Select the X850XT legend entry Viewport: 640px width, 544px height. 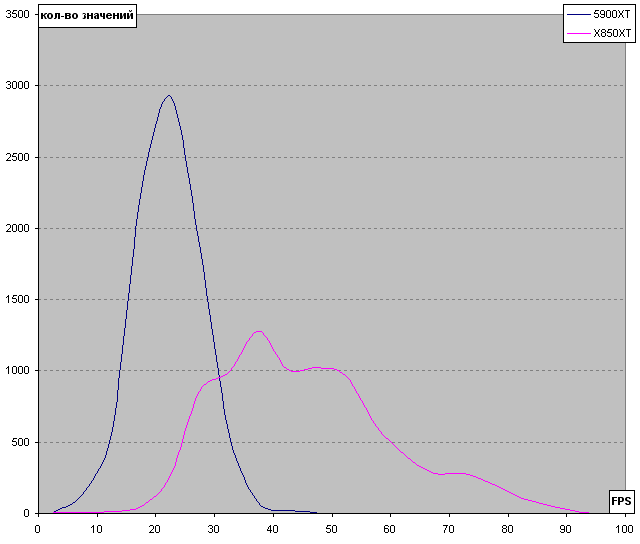click(599, 33)
